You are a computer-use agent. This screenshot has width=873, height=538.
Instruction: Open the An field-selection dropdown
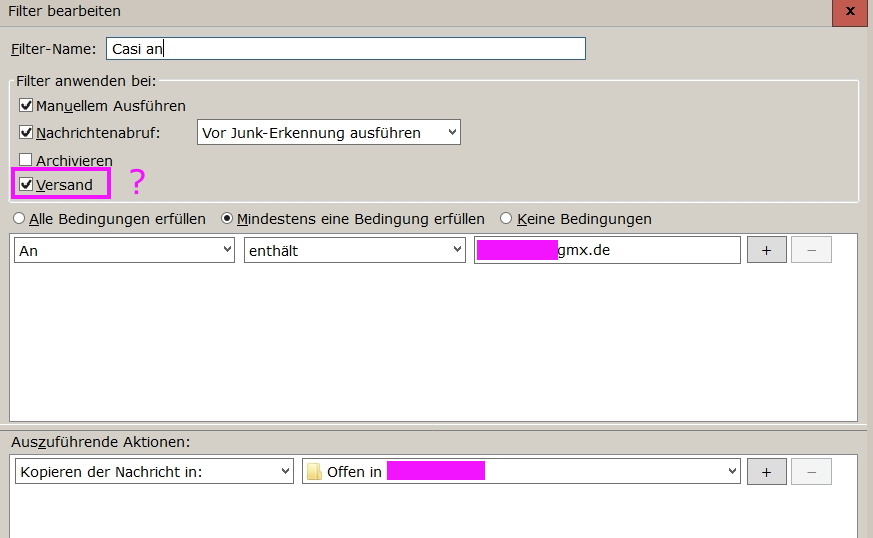pyautogui.click(x=124, y=250)
